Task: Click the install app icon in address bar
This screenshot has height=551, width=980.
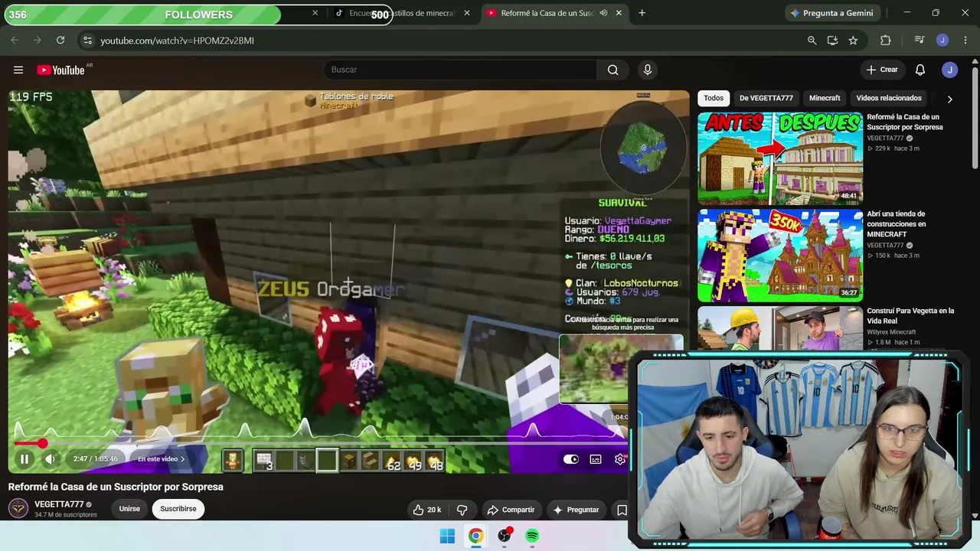Action: click(832, 41)
